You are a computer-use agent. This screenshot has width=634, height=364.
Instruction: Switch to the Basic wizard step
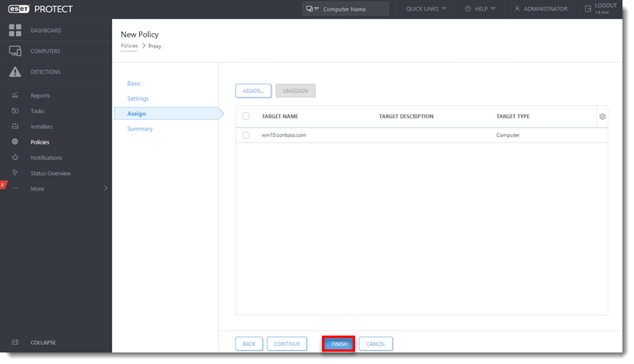click(134, 83)
